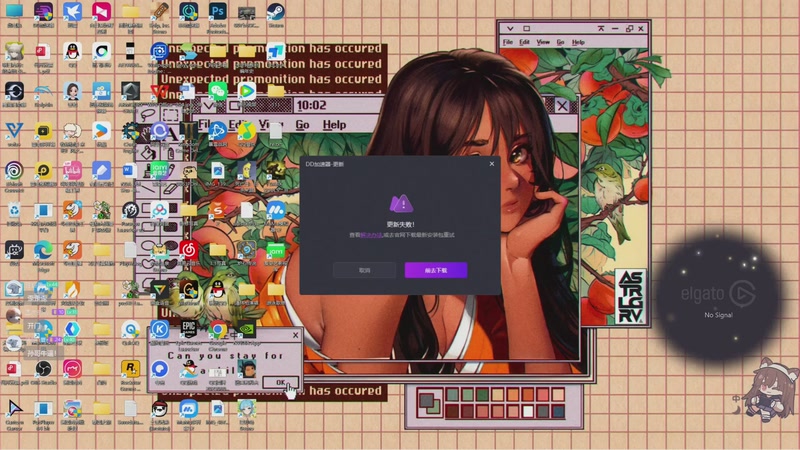
Task: Open the NVIDIA app icon
Action: pos(247,330)
